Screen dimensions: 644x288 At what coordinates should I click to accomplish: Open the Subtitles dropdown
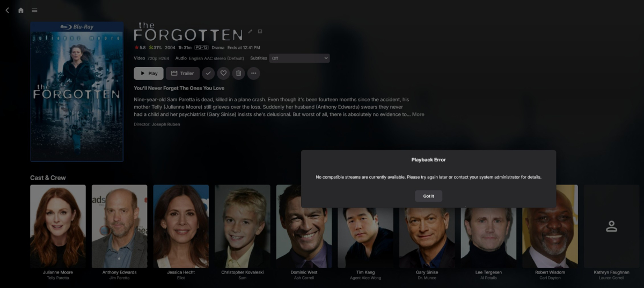click(x=299, y=58)
